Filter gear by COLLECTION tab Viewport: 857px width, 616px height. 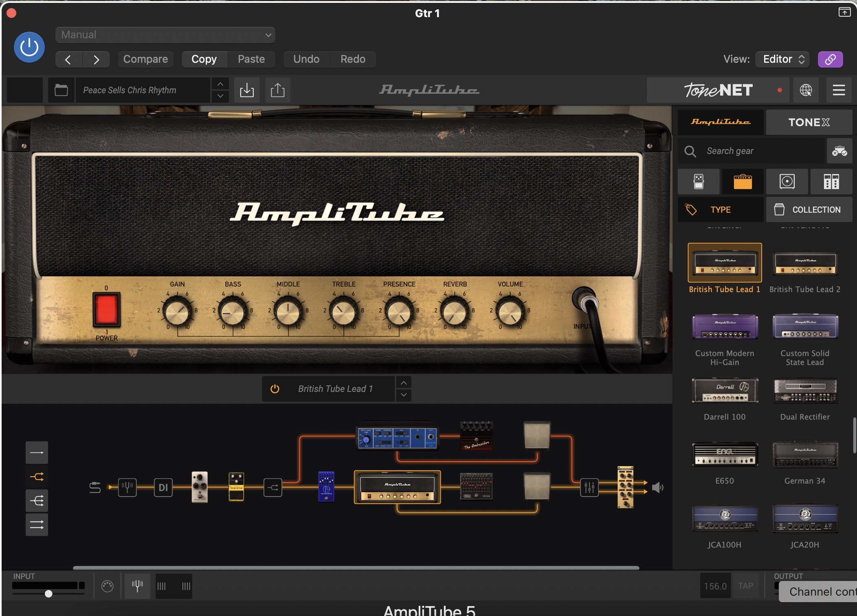(x=809, y=210)
